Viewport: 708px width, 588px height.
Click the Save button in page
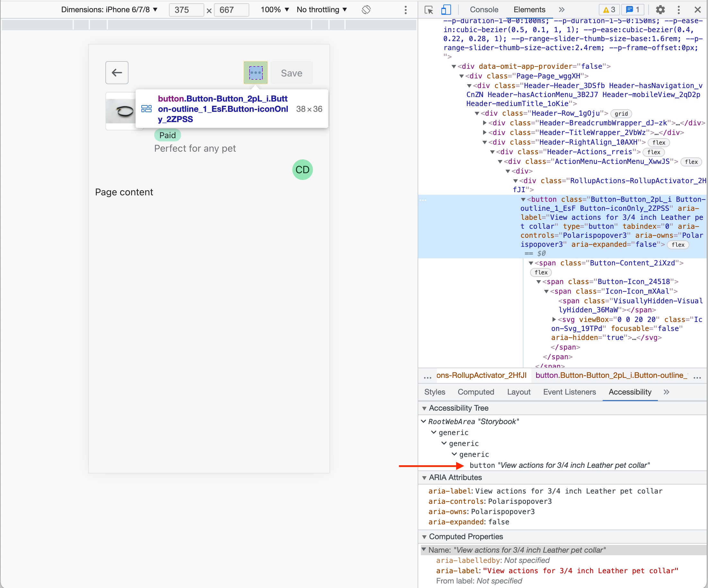(292, 73)
